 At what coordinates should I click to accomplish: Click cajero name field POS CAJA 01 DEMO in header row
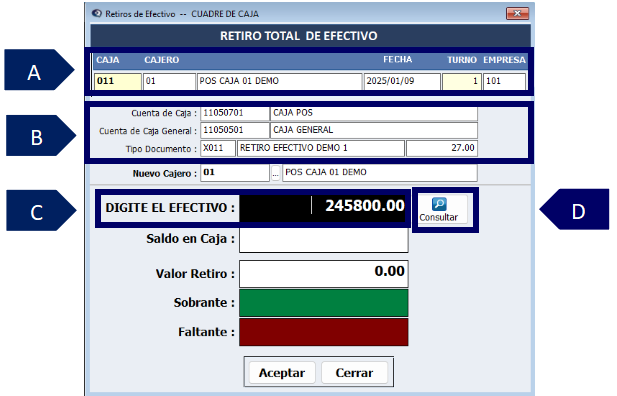(x=279, y=81)
